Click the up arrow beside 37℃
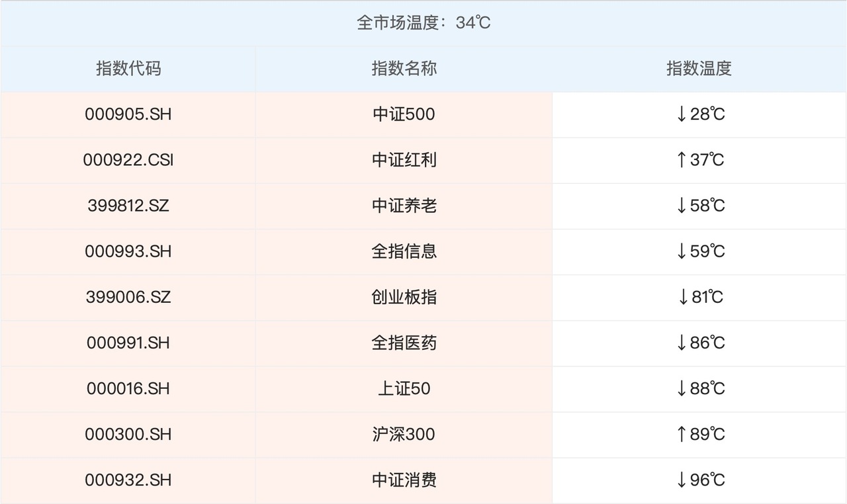 (682, 160)
